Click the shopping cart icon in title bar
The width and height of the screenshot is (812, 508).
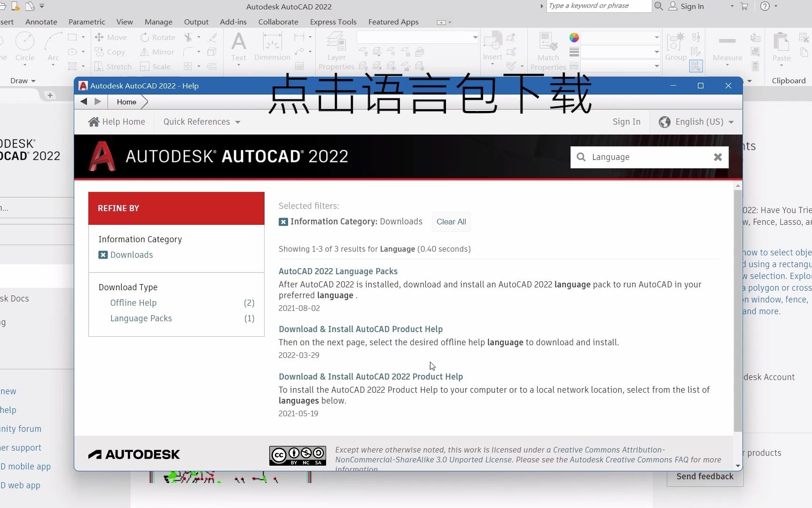(x=744, y=7)
